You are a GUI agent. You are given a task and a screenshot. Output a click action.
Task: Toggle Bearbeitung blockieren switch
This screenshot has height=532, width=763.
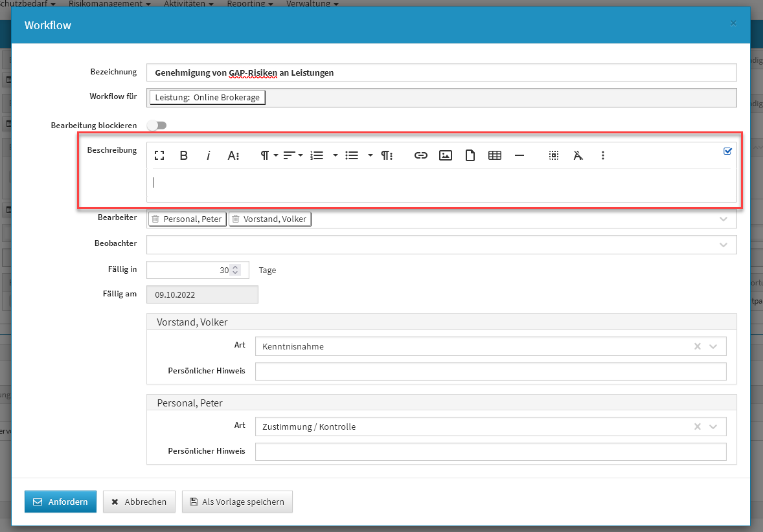(x=157, y=125)
